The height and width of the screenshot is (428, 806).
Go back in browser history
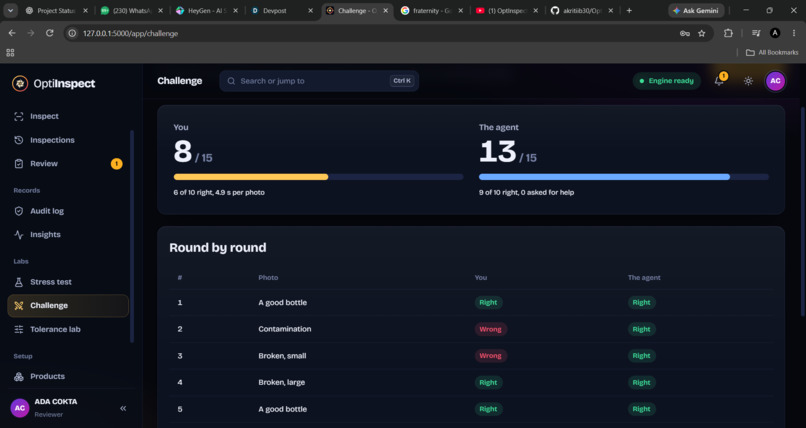(12, 33)
